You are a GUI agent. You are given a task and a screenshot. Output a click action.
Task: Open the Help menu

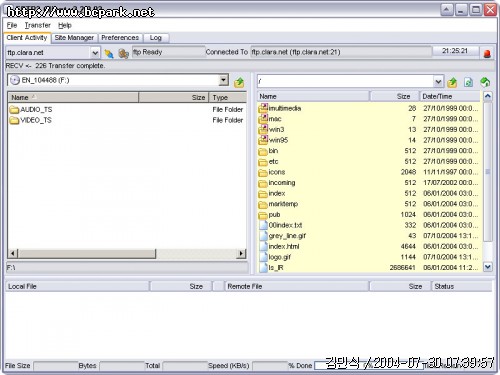65,25
